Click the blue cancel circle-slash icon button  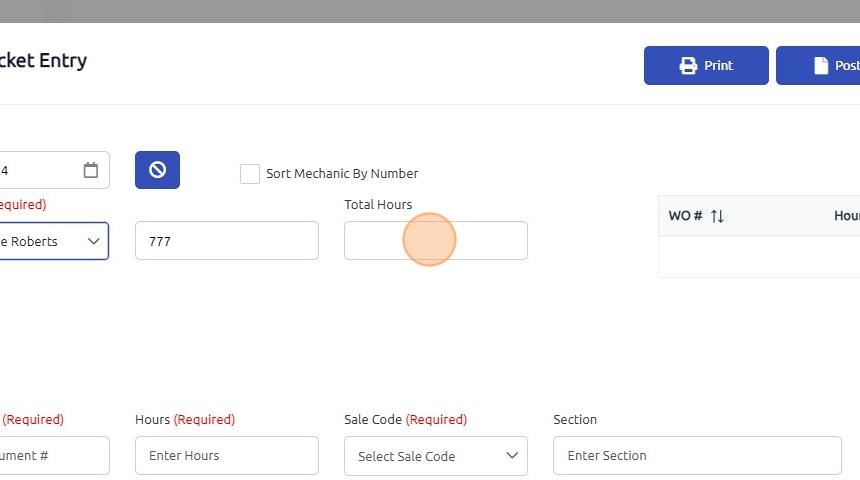[x=157, y=170]
